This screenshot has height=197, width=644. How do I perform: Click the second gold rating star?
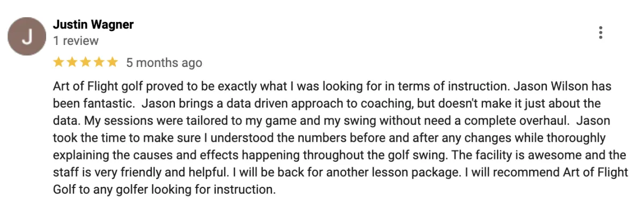coord(72,63)
